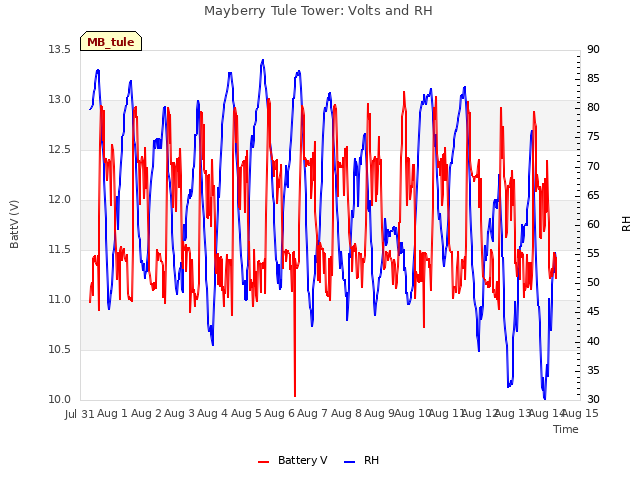The height and width of the screenshot is (480, 640).
Task: Click the Aug 15 date label
Action: click(x=580, y=413)
